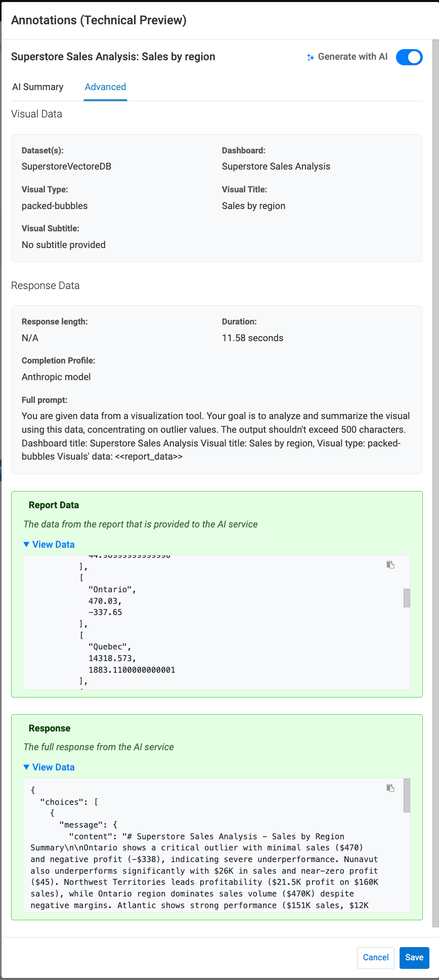
Task: Collapse View Data under Report Data
Action: coord(49,545)
